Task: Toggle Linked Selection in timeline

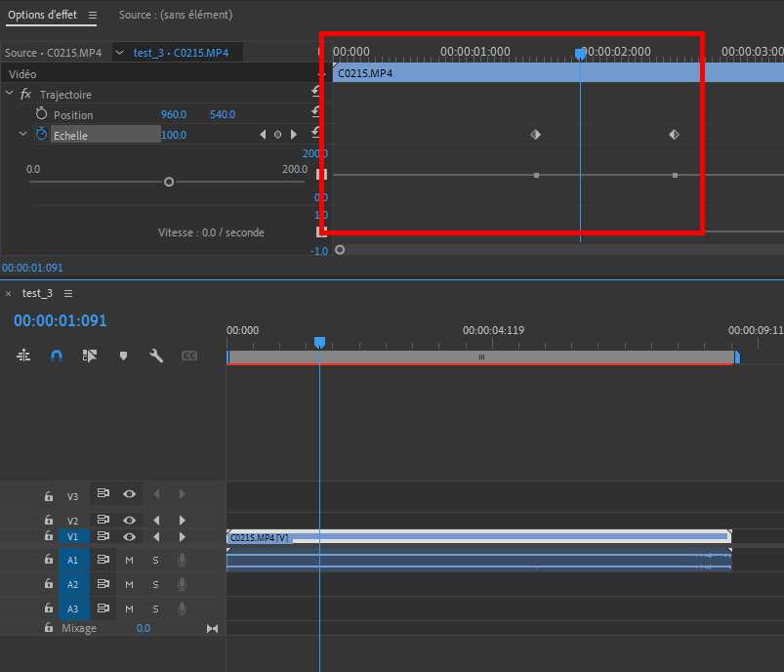Action: coord(90,356)
